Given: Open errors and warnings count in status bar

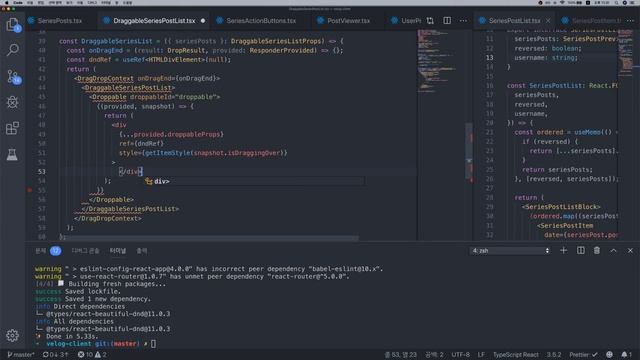Looking at the screenshot, I should (92, 355).
